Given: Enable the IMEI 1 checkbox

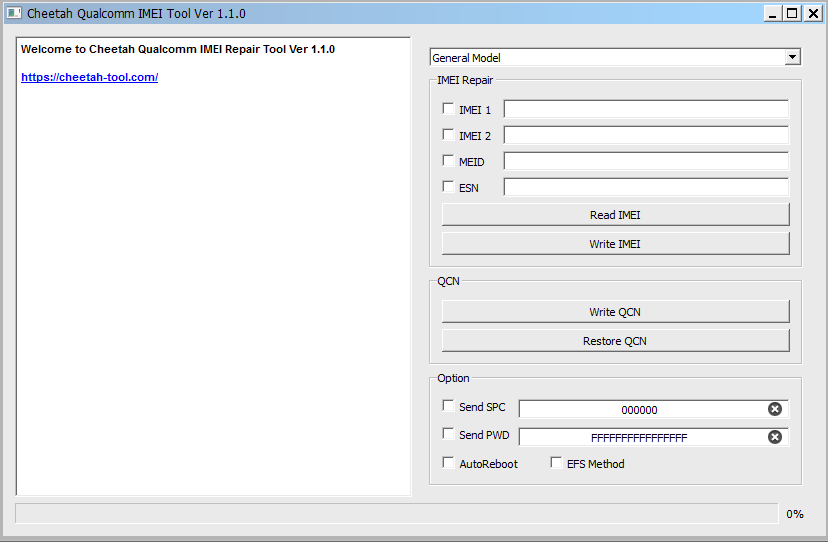Looking at the screenshot, I should (x=448, y=109).
